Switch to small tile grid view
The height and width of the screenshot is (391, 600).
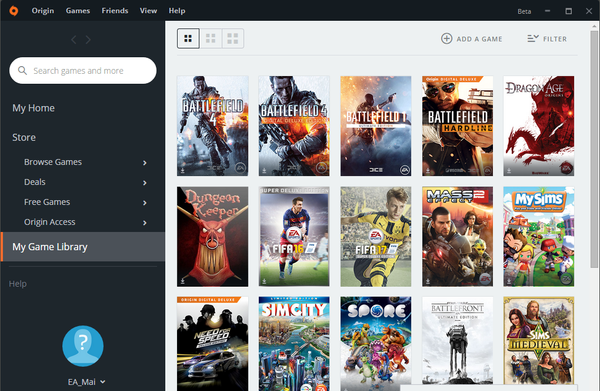point(188,38)
